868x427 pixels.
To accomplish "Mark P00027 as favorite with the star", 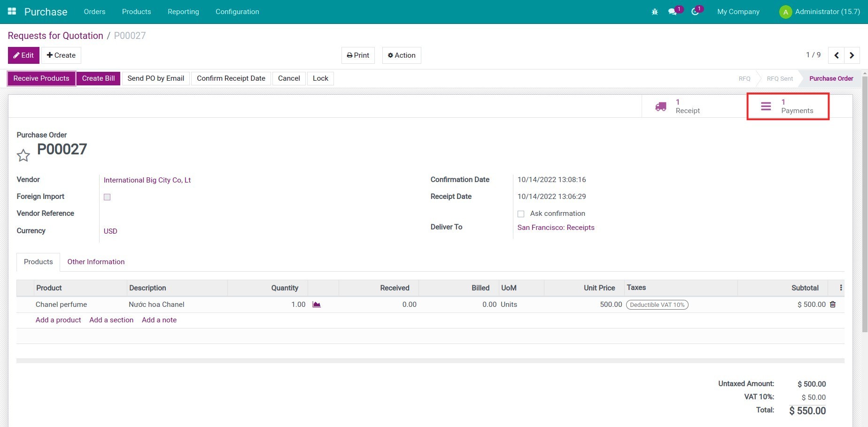I will point(23,155).
